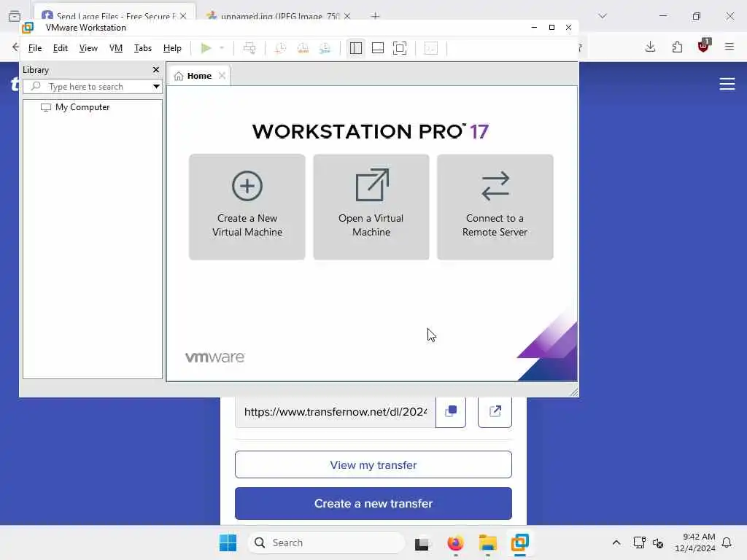This screenshot has height=560, width=747.
Task: Click Create a new transfer button
Action: 373,503
